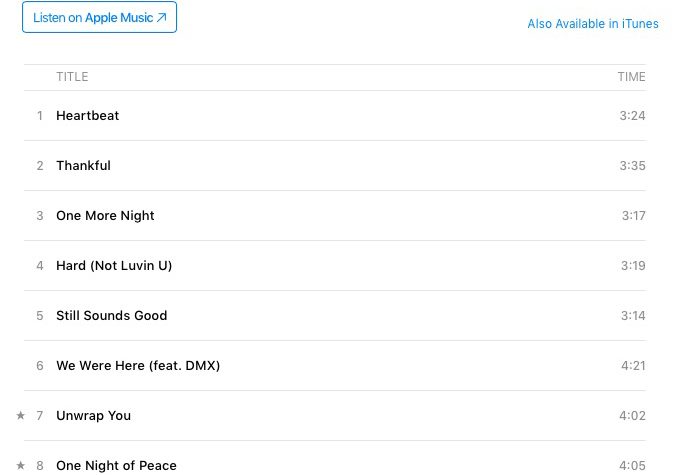The height and width of the screenshot is (475, 677).
Task: Click the TIME column header
Action: (x=631, y=77)
